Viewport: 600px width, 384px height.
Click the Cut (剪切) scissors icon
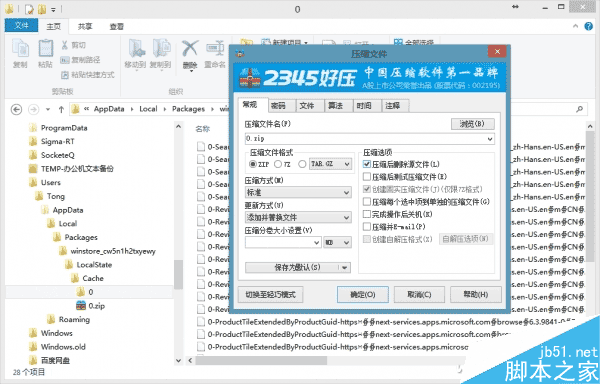click(x=65, y=45)
